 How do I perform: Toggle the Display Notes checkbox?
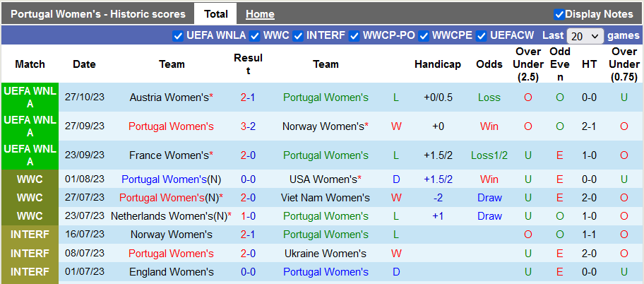559,14
